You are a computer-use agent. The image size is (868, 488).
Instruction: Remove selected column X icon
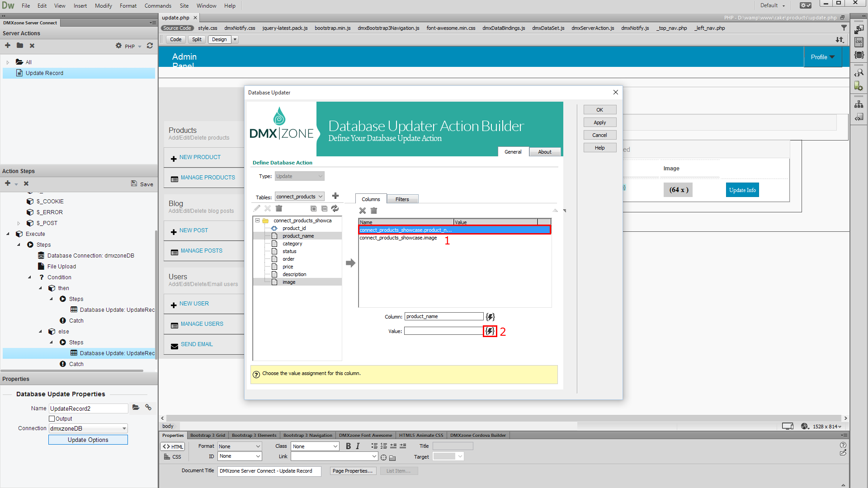pos(363,211)
